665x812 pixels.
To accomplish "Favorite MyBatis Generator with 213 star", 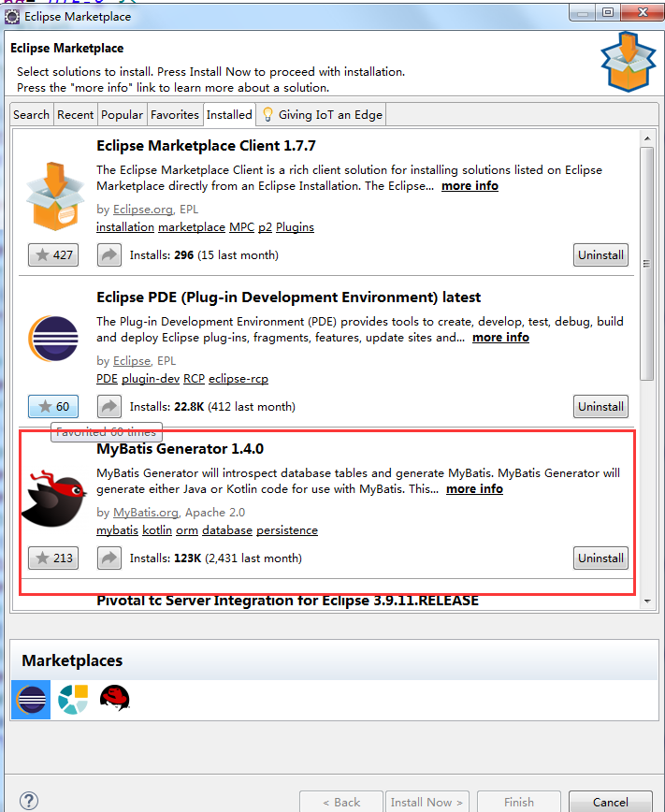I will (53, 558).
